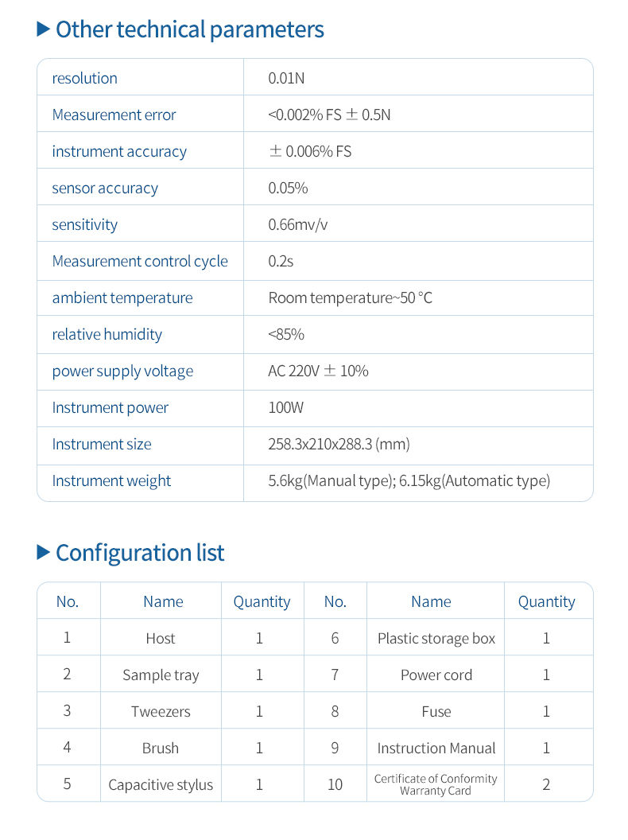Click the triangle before Configuration list
Screen dimensions: 628x840
(x=43, y=553)
